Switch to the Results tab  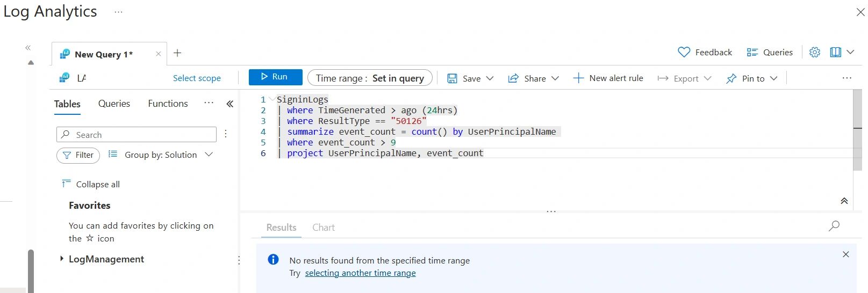[281, 228]
